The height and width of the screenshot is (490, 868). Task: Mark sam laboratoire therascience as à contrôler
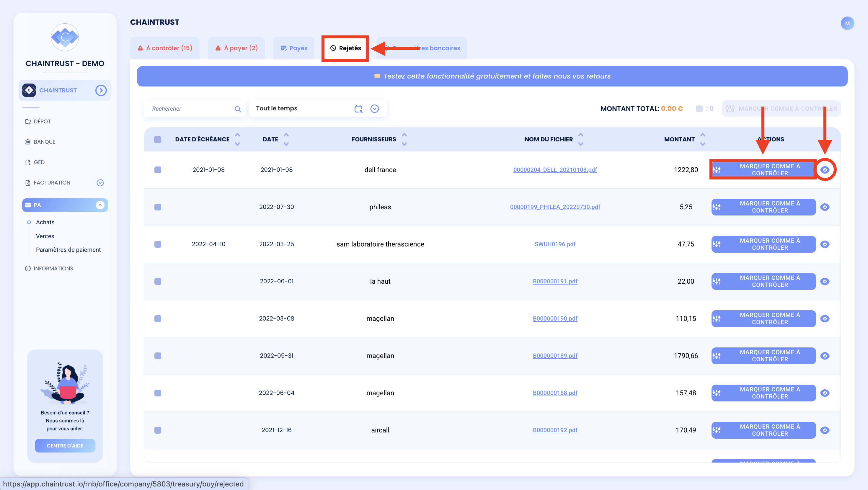(763, 244)
